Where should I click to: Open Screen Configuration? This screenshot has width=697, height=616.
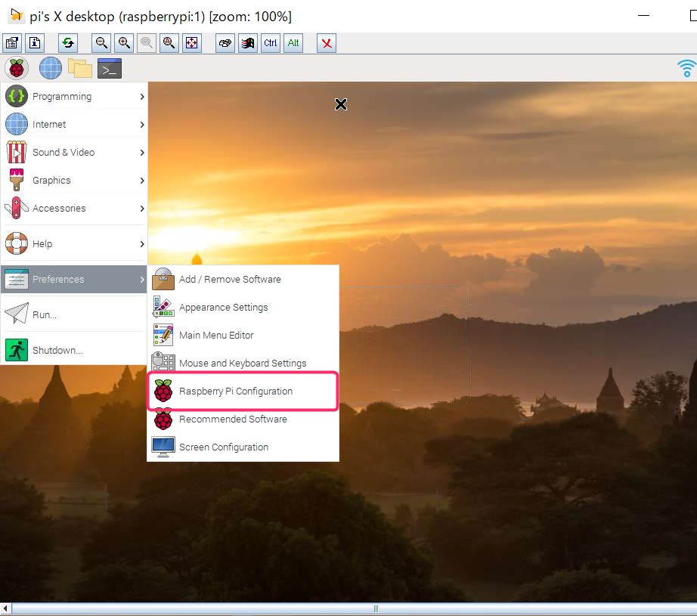pyautogui.click(x=243, y=447)
